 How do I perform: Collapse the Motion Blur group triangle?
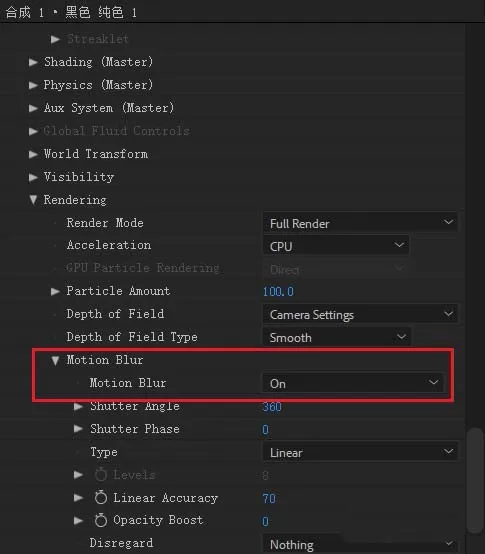55,360
